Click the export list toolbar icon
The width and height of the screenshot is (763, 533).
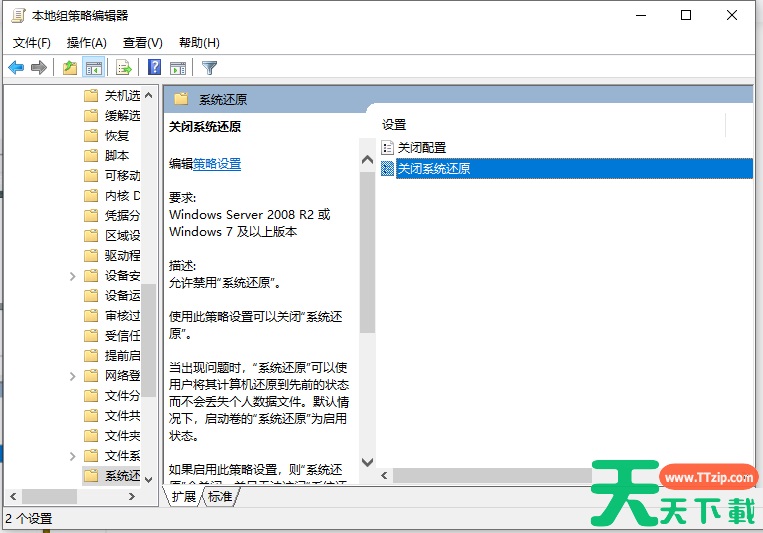tap(124, 67)
